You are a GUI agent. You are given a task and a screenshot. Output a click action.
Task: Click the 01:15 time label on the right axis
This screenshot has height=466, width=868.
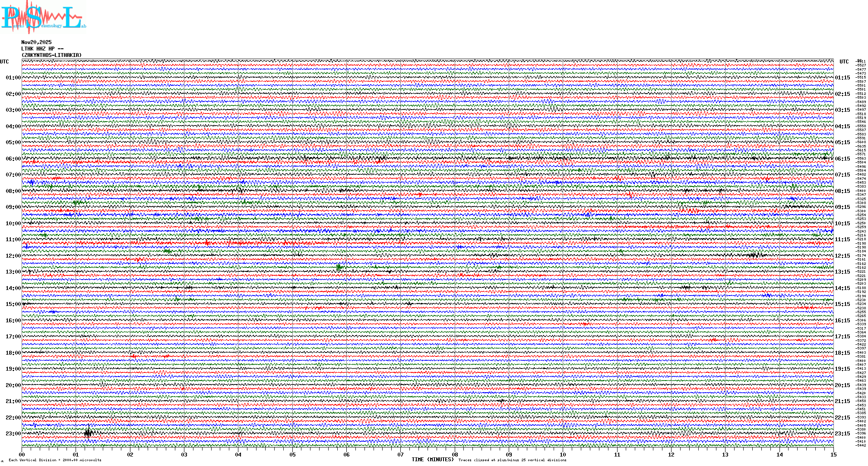pyautogui.click(x=843, y=78)
